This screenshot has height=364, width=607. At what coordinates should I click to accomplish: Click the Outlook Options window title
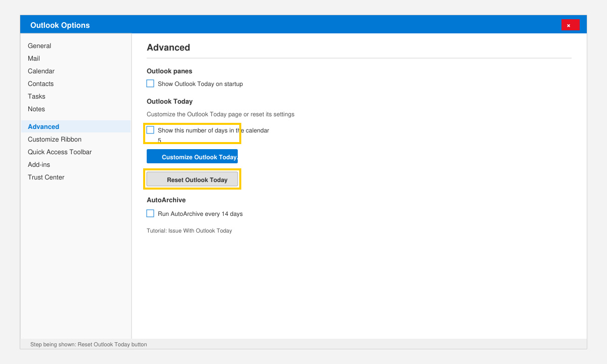[60, 25]
